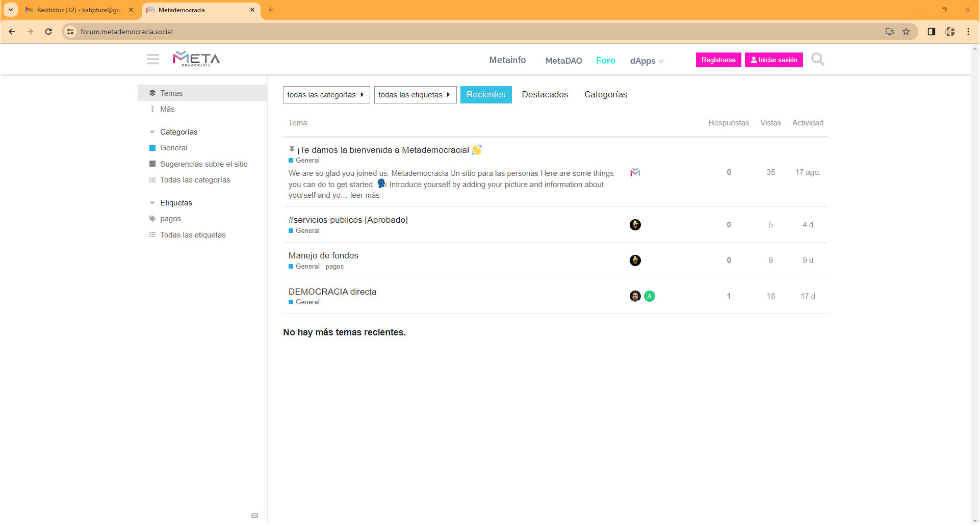Screen dimensions: 980x526
Task: Click the Registrarse button
Action: point(718,60)
